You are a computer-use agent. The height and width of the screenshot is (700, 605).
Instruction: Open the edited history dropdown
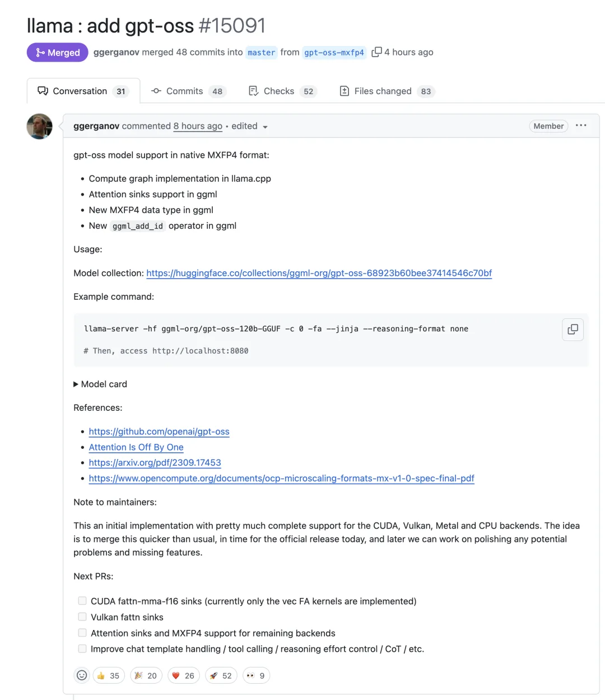click(250, 126)
